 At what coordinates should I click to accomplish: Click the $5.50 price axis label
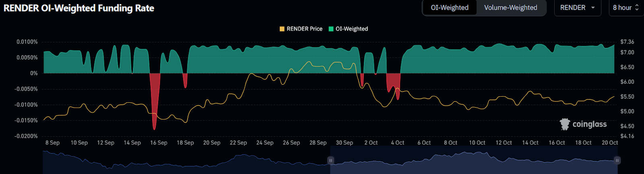click(627, 97)
